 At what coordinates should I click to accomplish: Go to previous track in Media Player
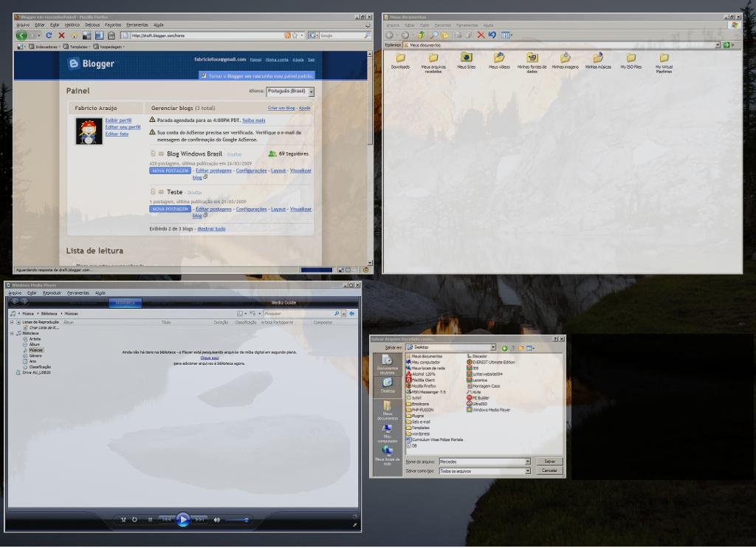(166, 519)
